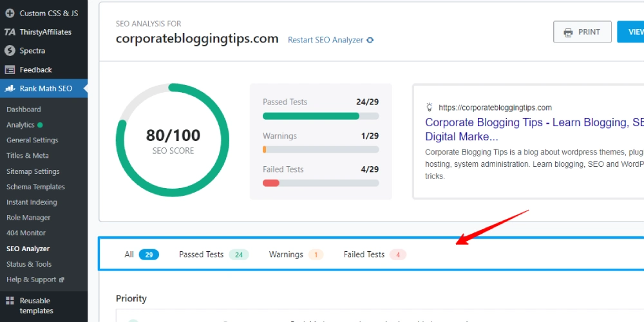
Task: Open Help & Support link
Action: tap(31, 279)
